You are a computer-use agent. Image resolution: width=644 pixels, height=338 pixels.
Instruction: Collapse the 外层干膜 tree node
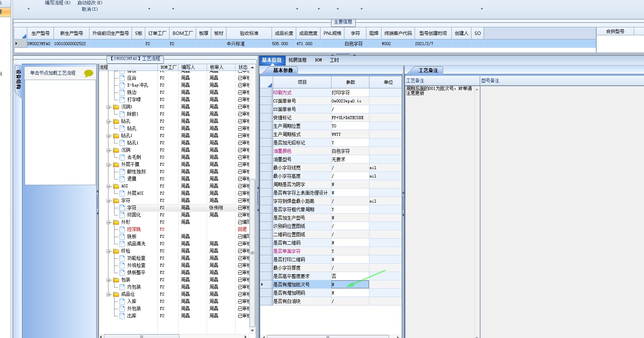[109, 165]
